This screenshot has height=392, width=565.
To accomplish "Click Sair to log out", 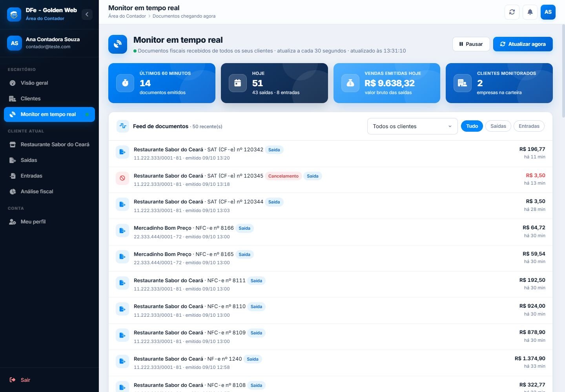I will (x=49, y=380).
